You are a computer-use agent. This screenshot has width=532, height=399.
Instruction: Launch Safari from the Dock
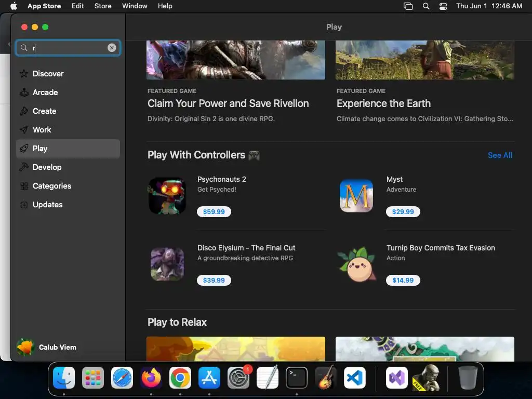pyautogui.click(x=122, y=378)
